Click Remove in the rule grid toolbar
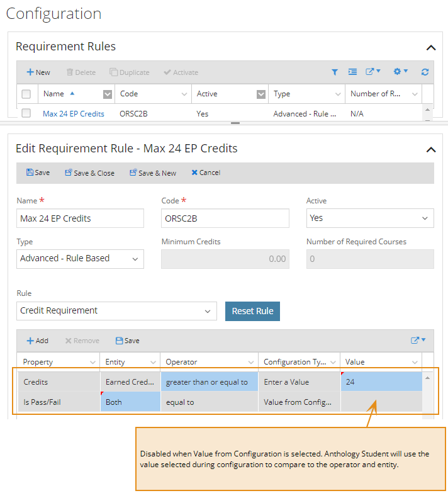 82,341
